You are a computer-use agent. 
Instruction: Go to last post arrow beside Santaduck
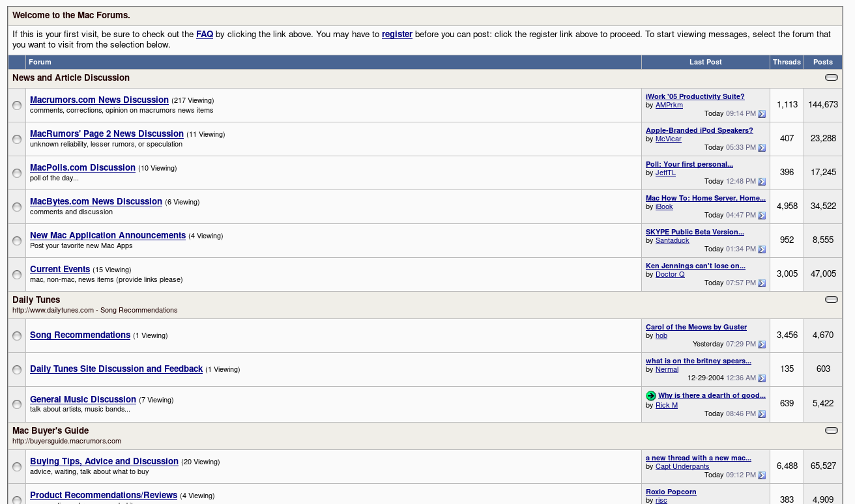[762, 249]
